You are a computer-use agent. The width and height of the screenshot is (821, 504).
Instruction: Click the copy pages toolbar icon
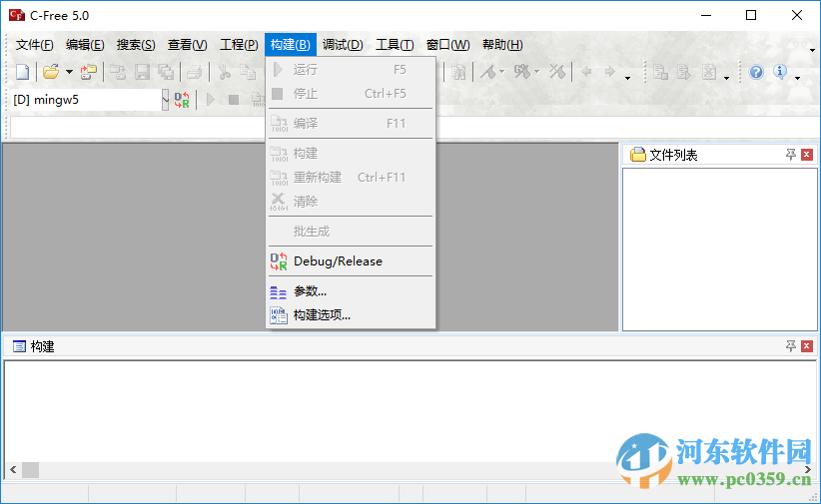[248, 72]
